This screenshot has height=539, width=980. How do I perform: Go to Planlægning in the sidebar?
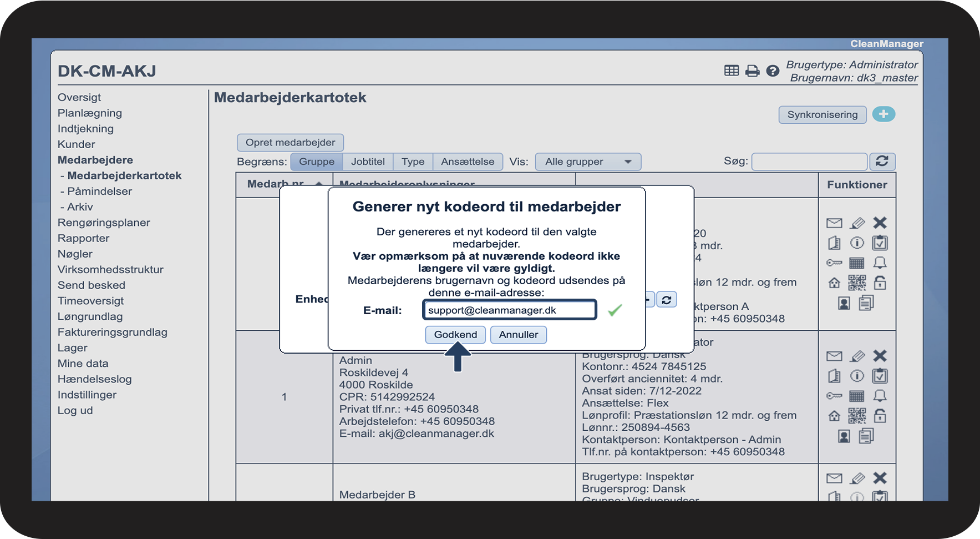(90, 113)
